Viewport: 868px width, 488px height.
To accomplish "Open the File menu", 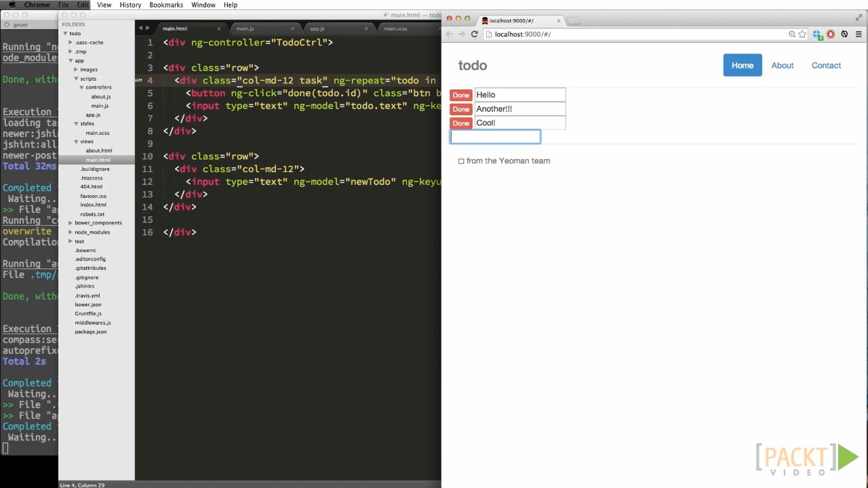I will pyautogui.click(x=63, y=5).
